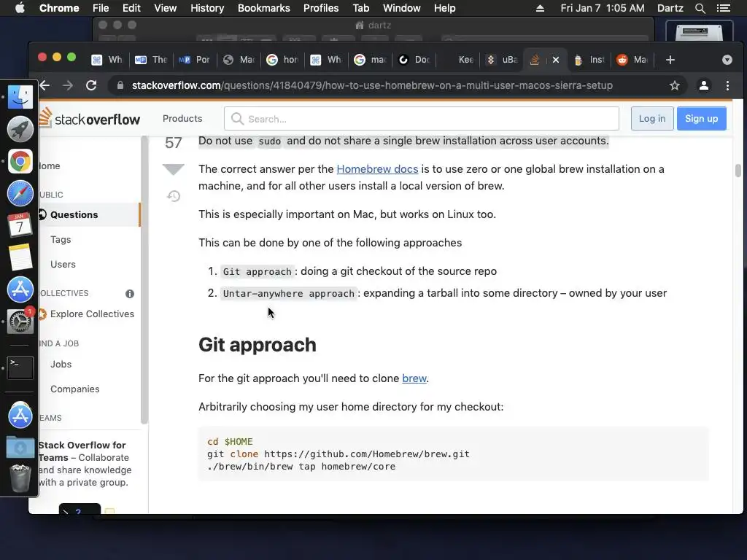Open the Bookmarks menu
This screenshot has height=560, width=747.
(x=264, y=8)
